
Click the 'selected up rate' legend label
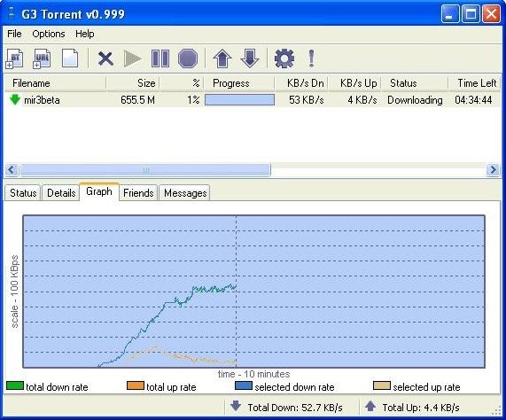coord(426,387)
